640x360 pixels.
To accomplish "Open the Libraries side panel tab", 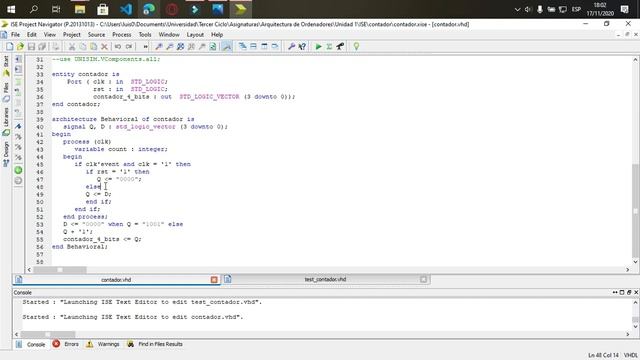I will [x=6, y=122].
